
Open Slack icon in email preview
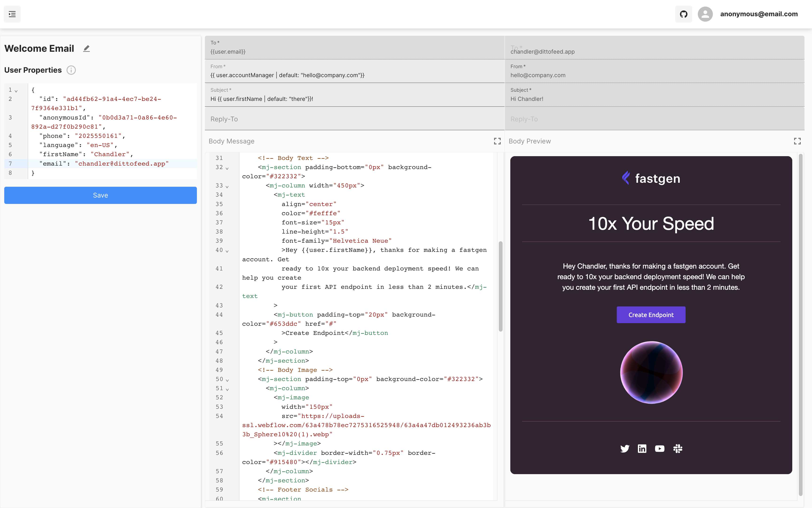click(x=678, y=448)
